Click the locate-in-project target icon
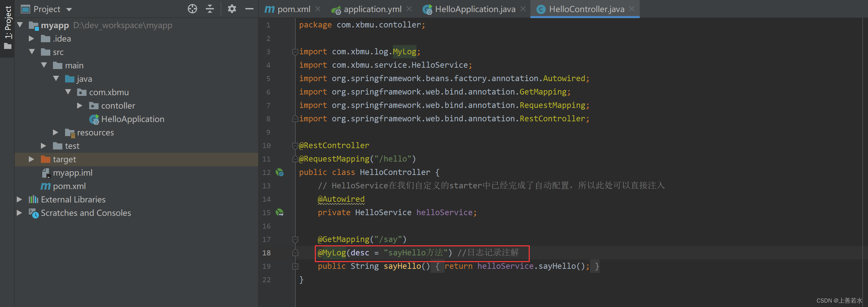 [x=192, y=9]
